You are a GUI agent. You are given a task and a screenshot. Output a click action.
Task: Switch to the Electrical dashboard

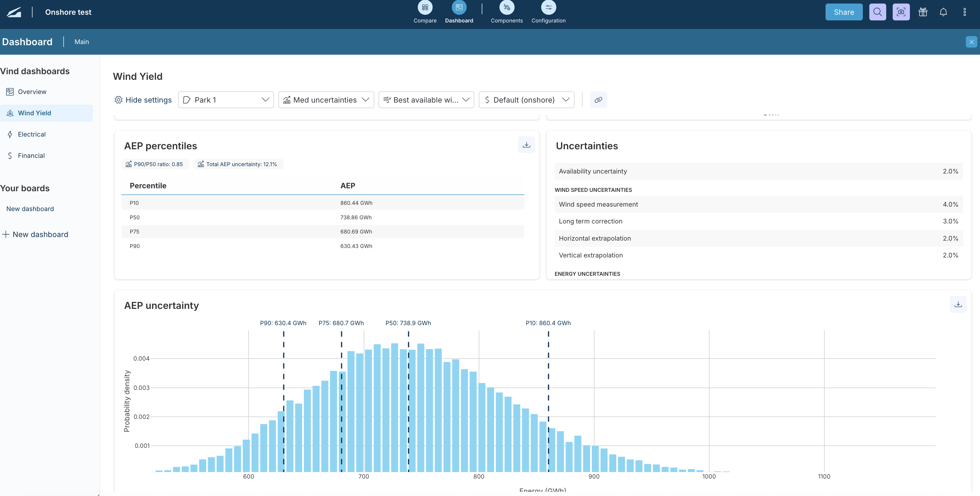click(32, 134)
